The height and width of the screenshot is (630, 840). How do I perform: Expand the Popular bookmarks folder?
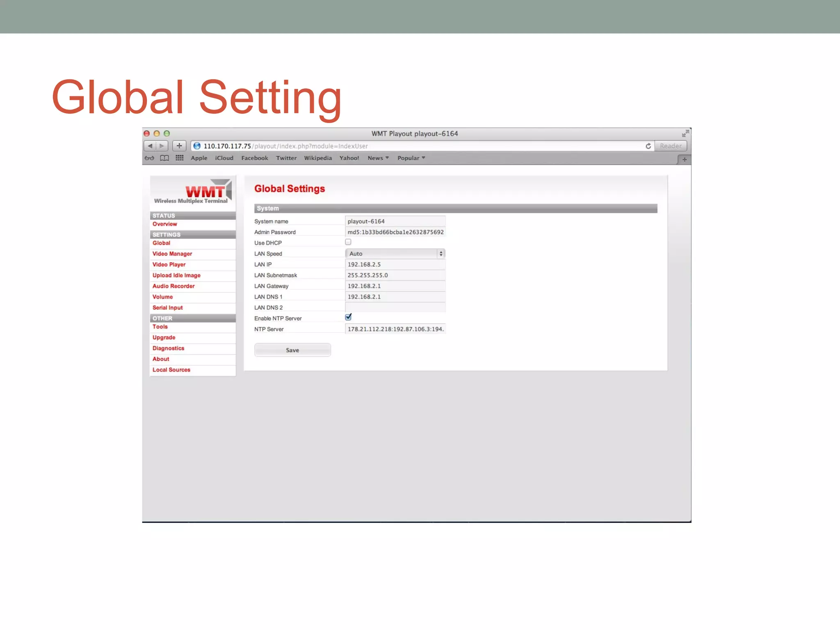click(x=411, y=158)
